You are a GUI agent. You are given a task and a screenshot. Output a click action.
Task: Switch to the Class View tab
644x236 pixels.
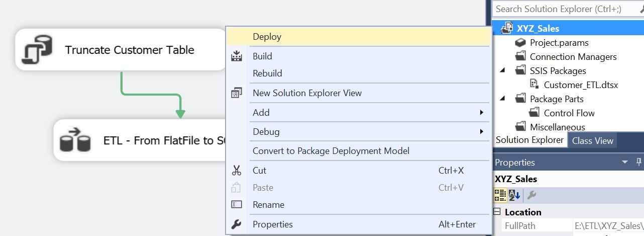[x=593, y=141]
